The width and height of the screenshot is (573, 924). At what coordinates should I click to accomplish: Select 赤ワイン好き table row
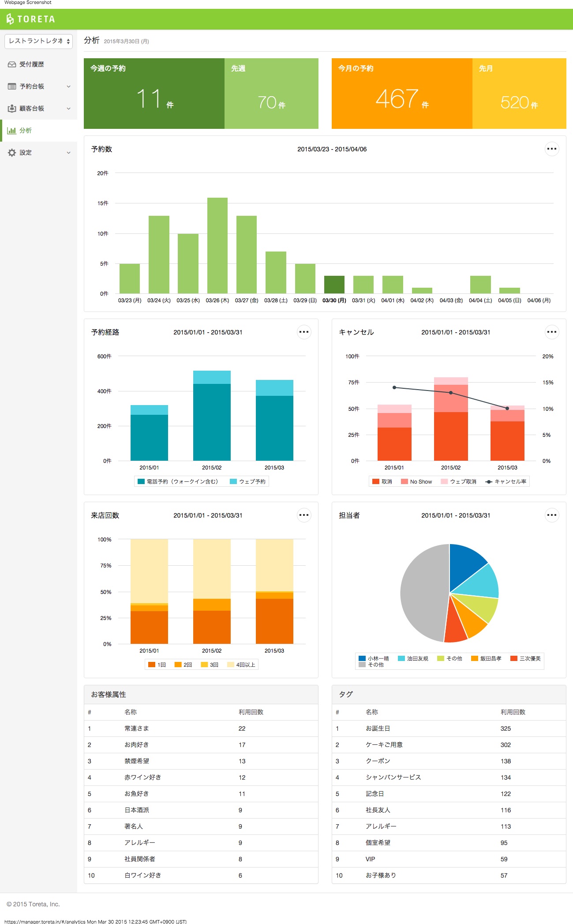tap(201, 778)
